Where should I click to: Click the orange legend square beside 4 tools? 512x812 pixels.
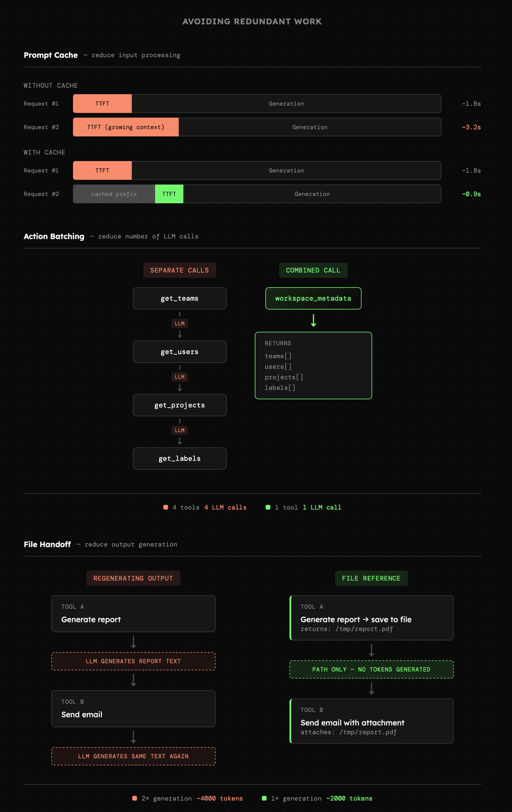[x=165, y=507]
